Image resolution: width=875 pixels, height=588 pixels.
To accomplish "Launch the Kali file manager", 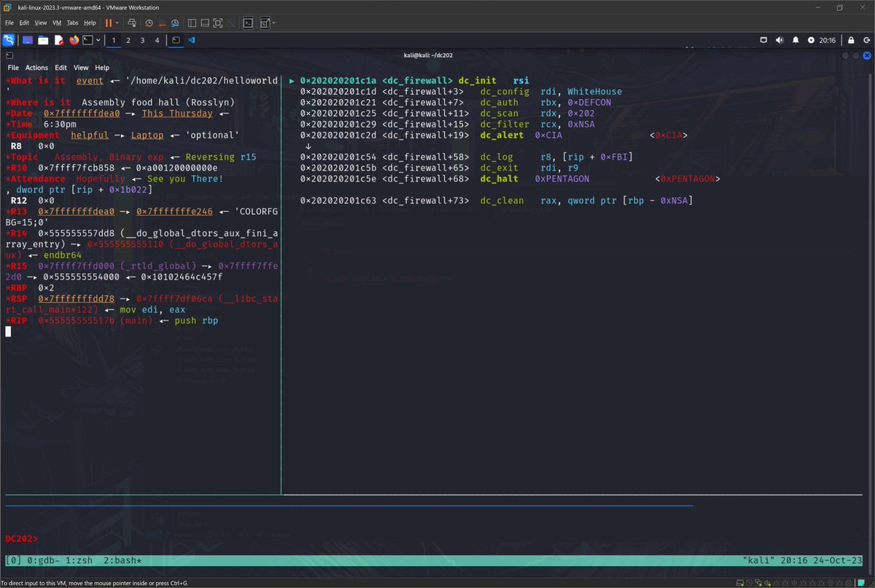I will click(x=43, y=40).
